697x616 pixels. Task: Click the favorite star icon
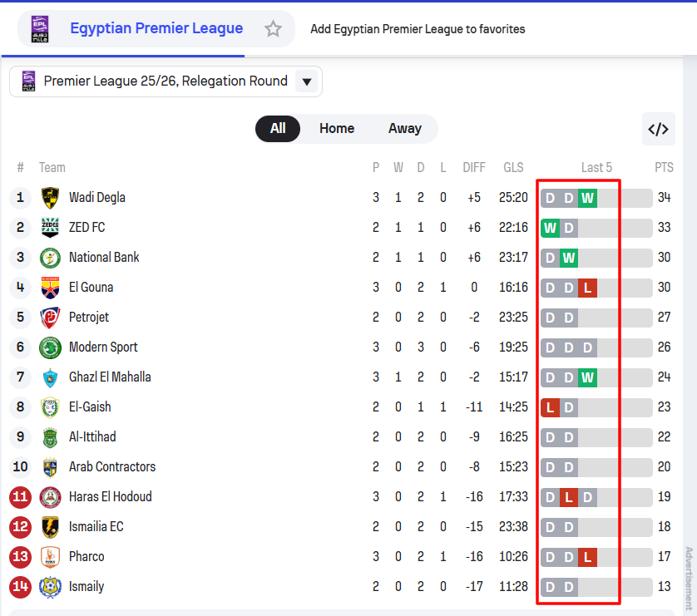pos(273,29)
